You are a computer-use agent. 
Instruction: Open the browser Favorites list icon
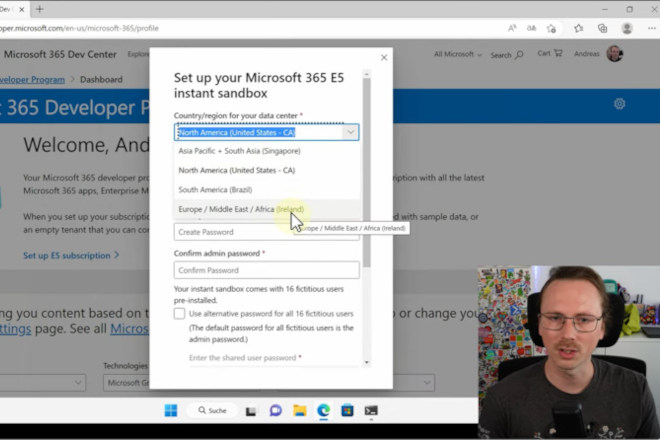pyautogui.click(x=579, y=28)
